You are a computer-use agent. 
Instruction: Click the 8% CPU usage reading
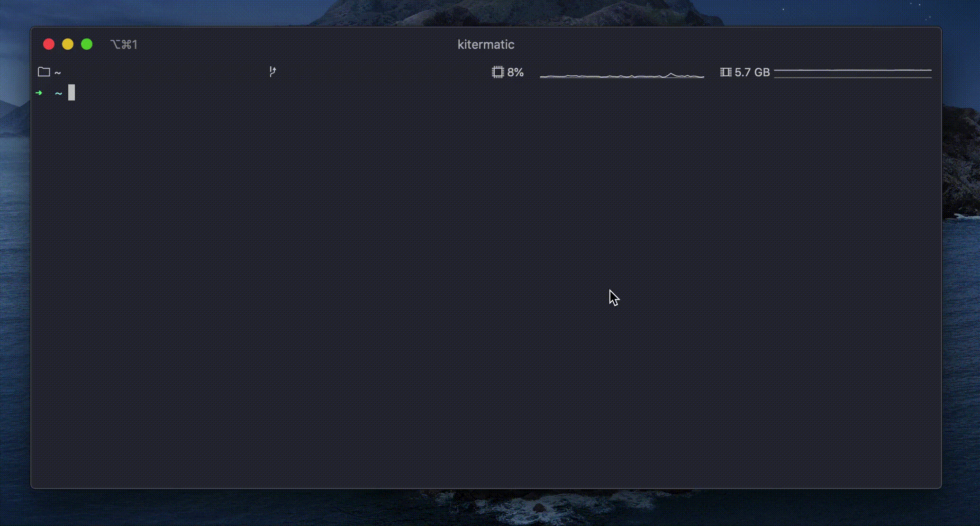516,73
